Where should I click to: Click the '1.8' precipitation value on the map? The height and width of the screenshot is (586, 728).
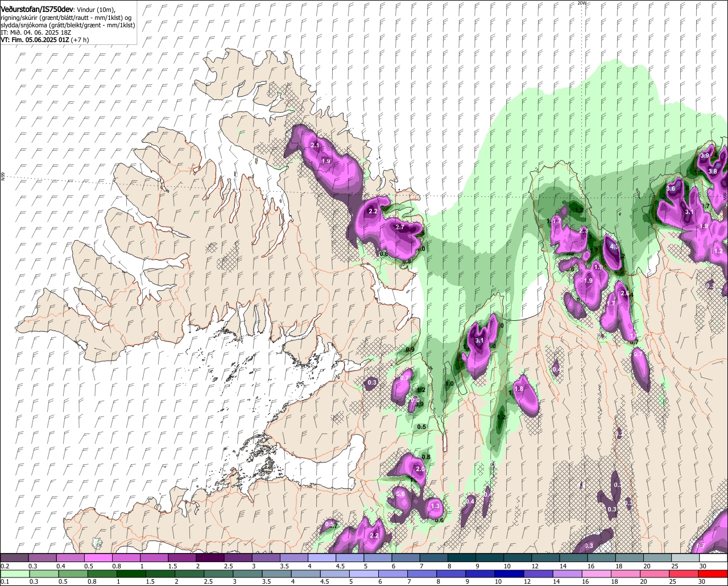point(519,389)
